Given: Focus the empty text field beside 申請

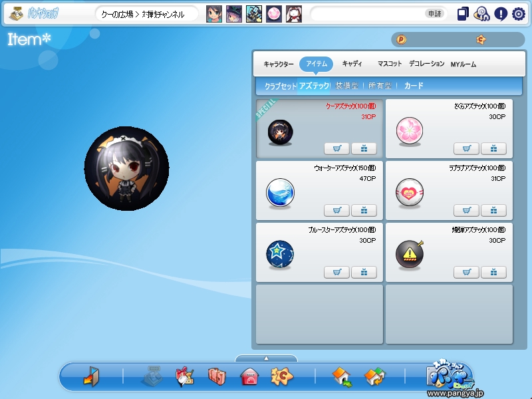Looking at the screenshot, I should 368,14.
